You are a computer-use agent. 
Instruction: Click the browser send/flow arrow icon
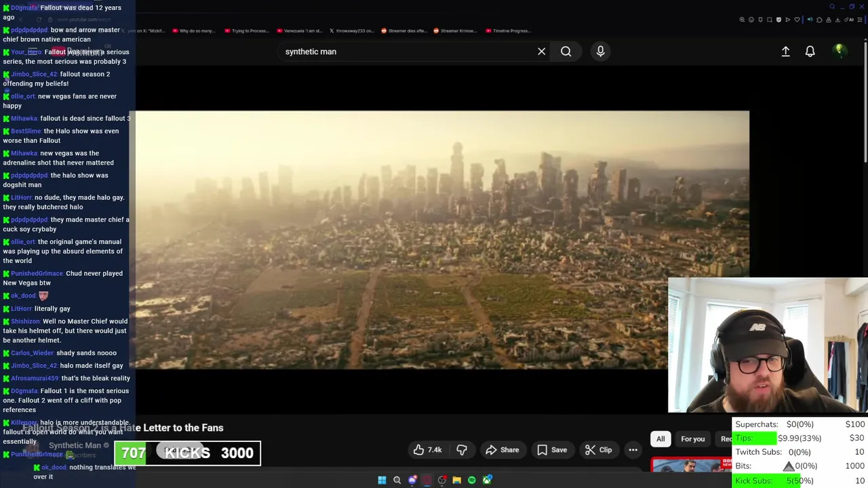[788, 20]
